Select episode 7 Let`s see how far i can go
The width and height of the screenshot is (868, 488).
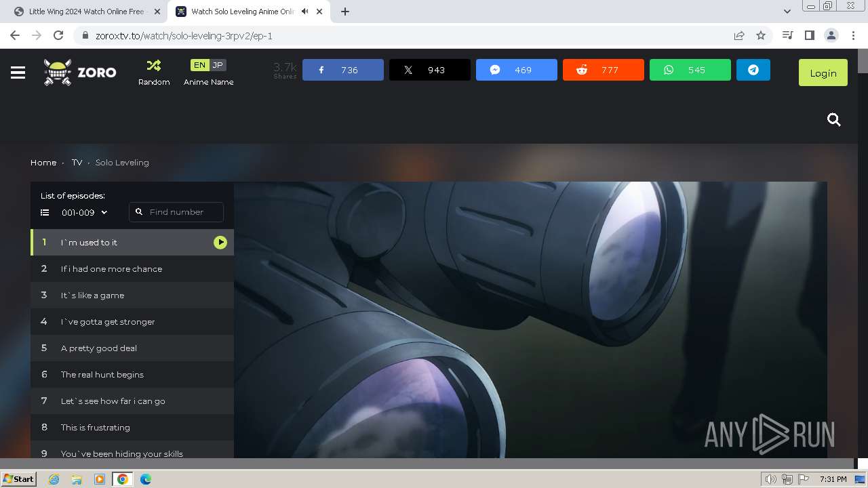pos(132,401)
